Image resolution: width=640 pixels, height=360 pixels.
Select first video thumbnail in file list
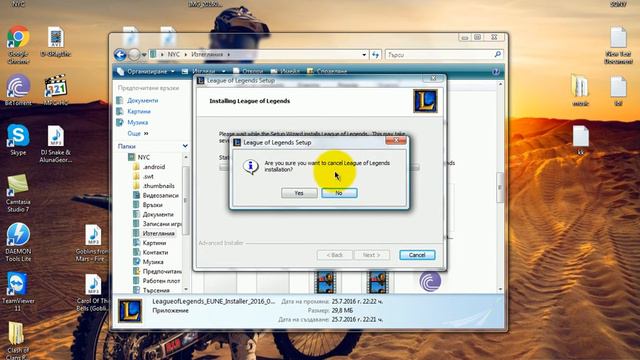click(325, 282)
